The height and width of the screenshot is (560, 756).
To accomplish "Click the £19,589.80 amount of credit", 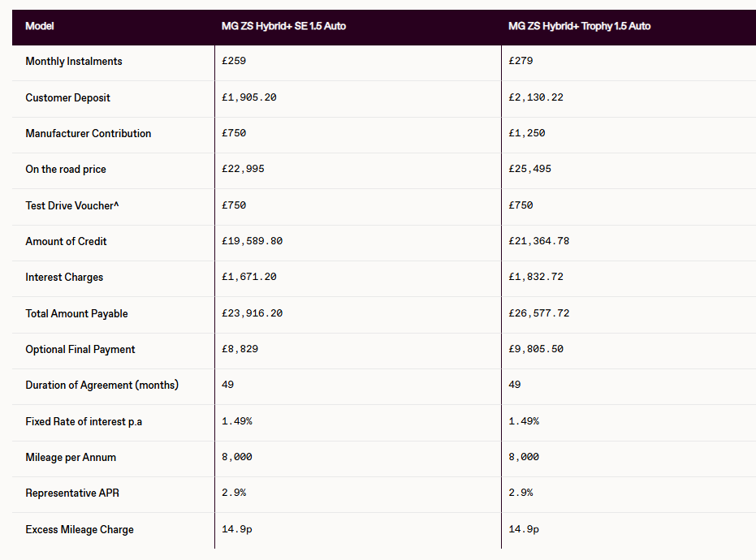I will pos(252,242).
